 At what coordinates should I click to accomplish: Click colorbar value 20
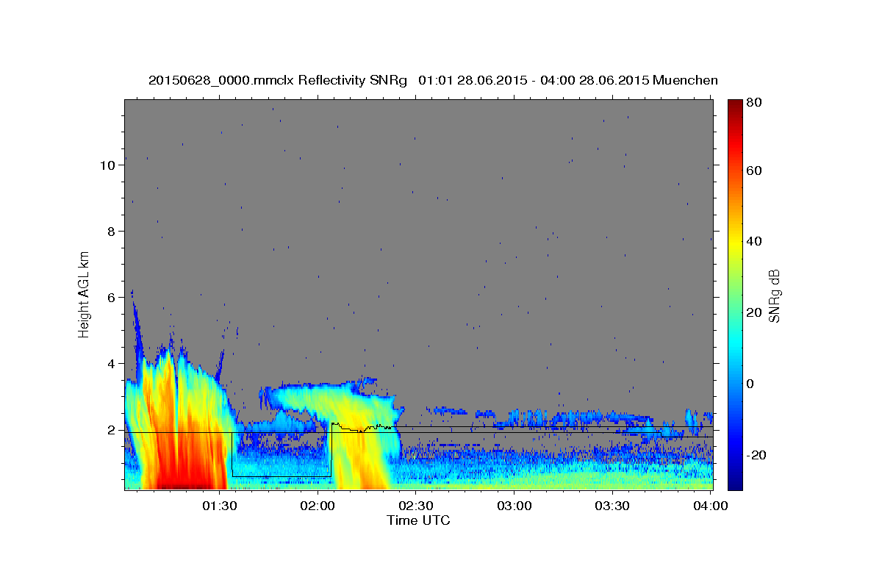(754, 313)
